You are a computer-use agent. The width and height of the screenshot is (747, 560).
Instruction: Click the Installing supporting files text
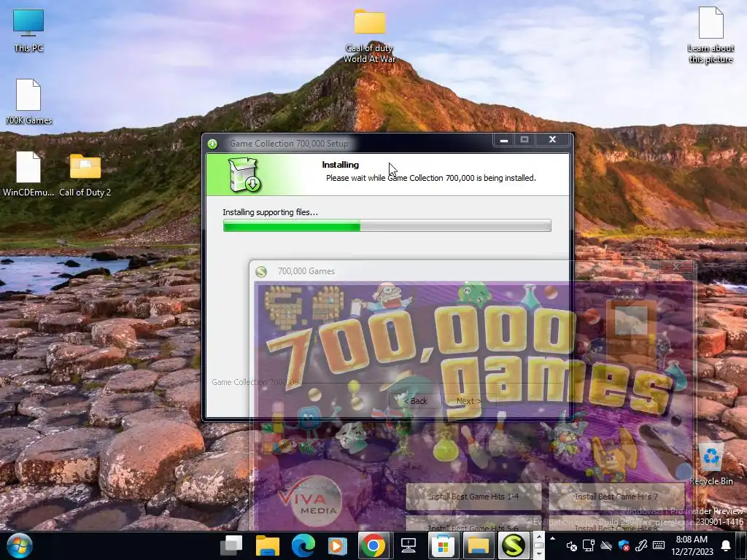(270, 212)
